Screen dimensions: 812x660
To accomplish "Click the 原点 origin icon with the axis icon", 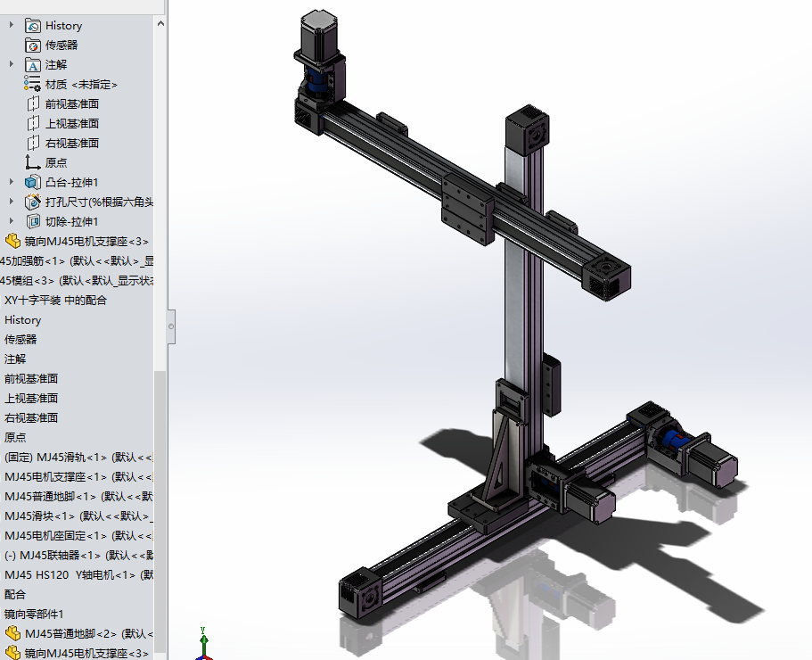I will click(x=33, y=162).
